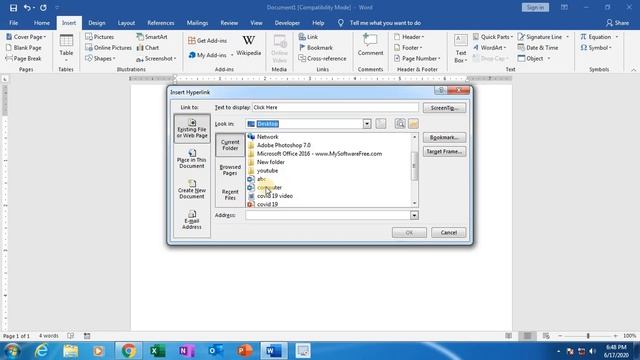Open the Quick Parts dropdown
Image resolution: width=640 pixels, height=360 pixels.
click(x=493, y=37)
